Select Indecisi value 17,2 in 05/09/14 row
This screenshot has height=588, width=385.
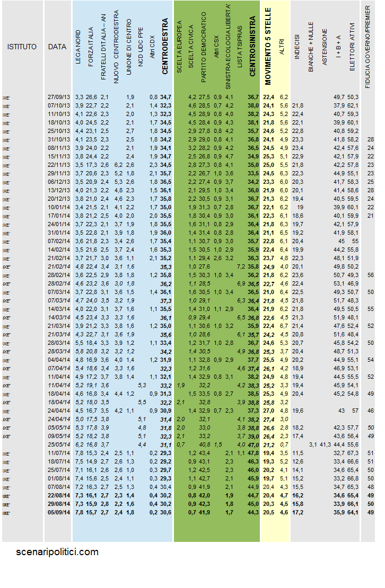(297, 512)
